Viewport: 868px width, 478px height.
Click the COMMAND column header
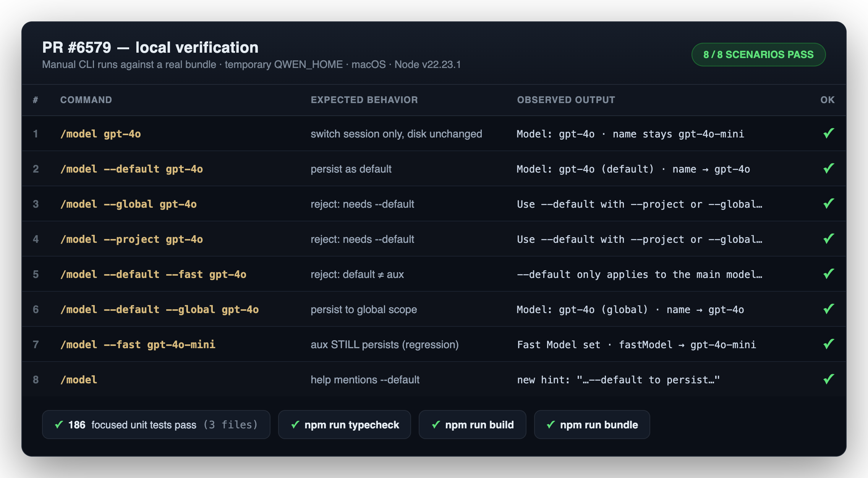pyautogui.click(x=86, y=100)
